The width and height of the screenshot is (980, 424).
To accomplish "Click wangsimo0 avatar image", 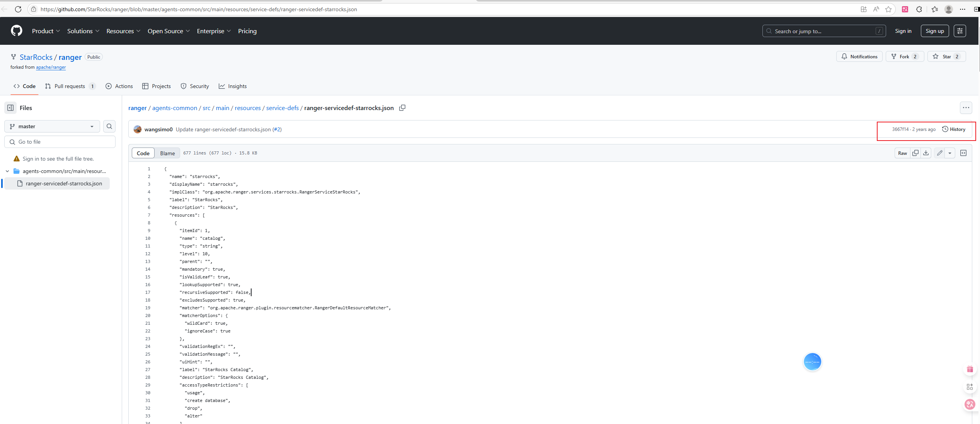I will click(138, 129).
